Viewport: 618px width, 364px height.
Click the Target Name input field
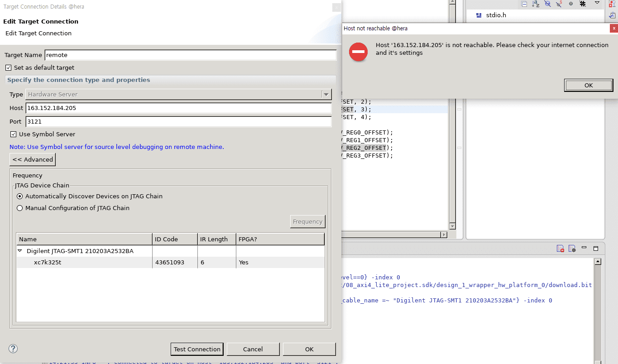coord(191,55)
